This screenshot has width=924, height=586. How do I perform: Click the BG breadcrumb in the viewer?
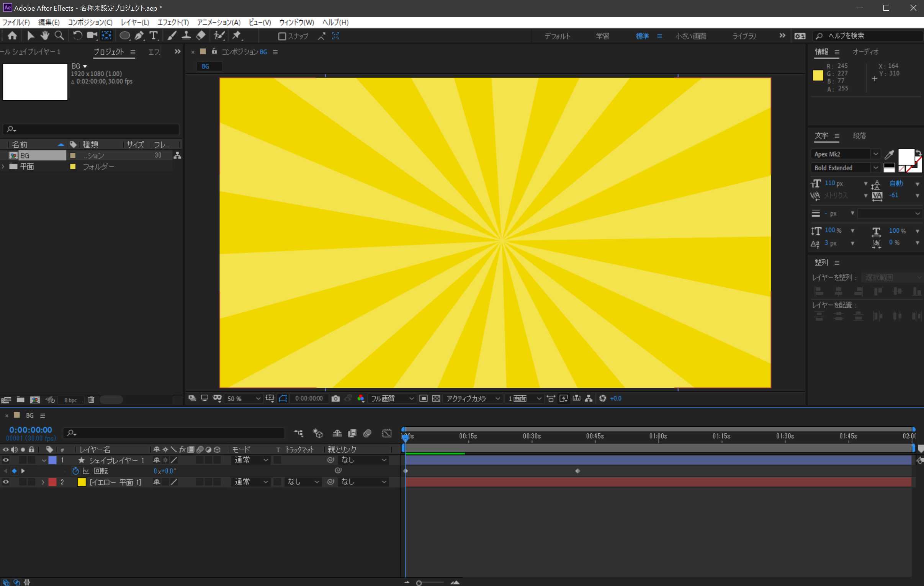pos(206,66)
